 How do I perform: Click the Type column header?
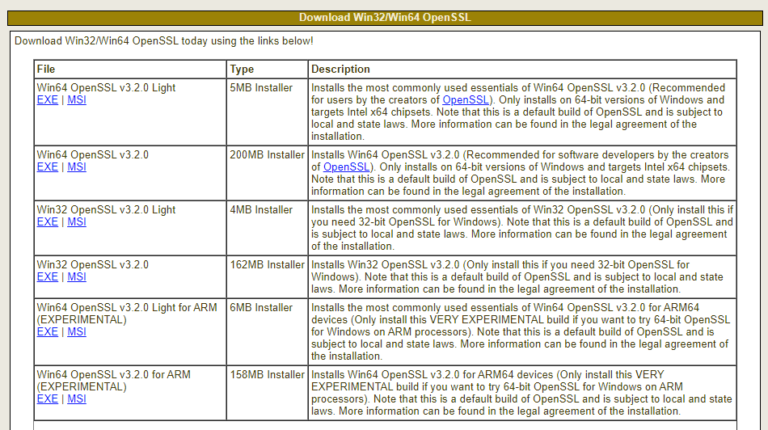tap(242, 69)
